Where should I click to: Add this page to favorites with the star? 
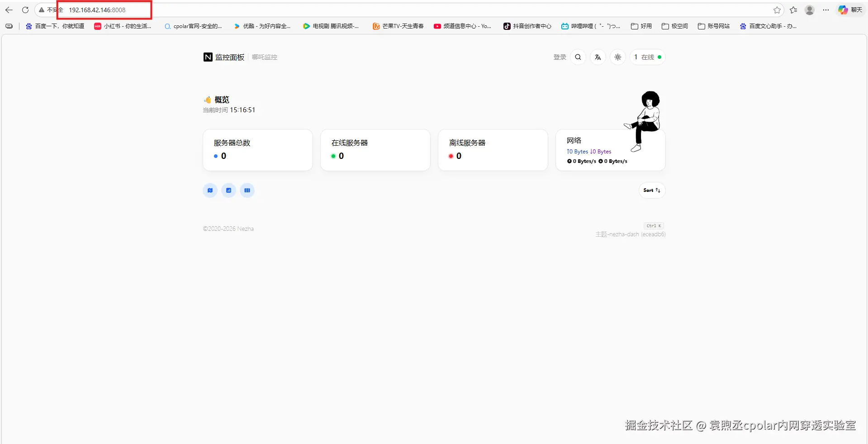(777, 10)
